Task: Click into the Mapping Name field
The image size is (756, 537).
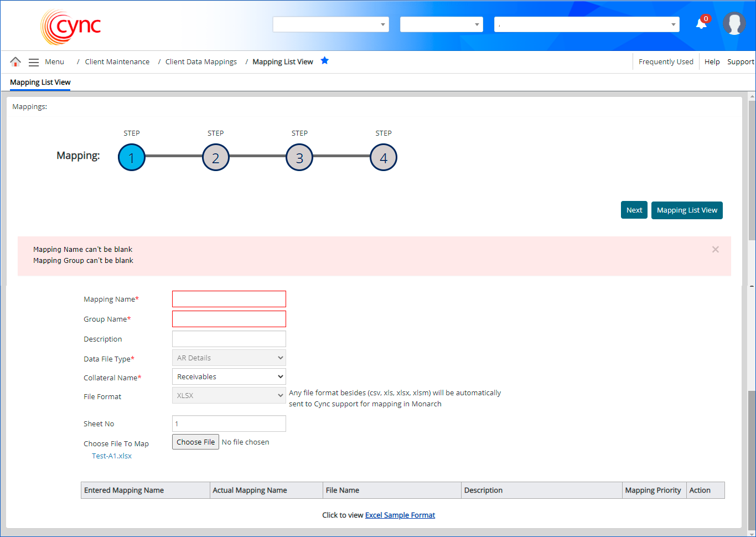Action: (229, 299)
